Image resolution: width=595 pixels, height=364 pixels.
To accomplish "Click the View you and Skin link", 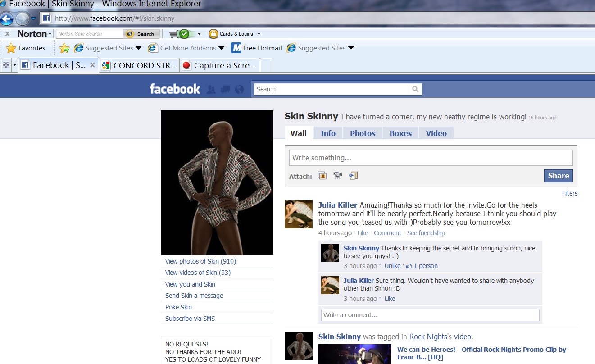I will pyautogui.click(x=190, y=284).
